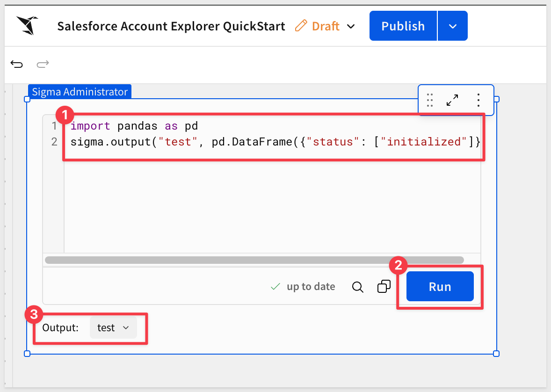Click the six-dot drag handle icon
Screen dimensions: 551x392
click(x=430, y=100)
